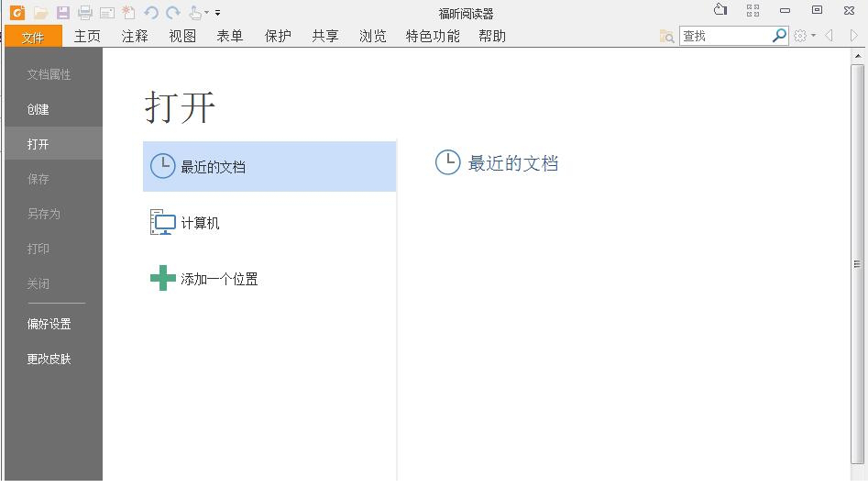Click the skin shirt icon in title bar
Image resolution: width=868 pixels, height=499 pixels.
(720, 9)
